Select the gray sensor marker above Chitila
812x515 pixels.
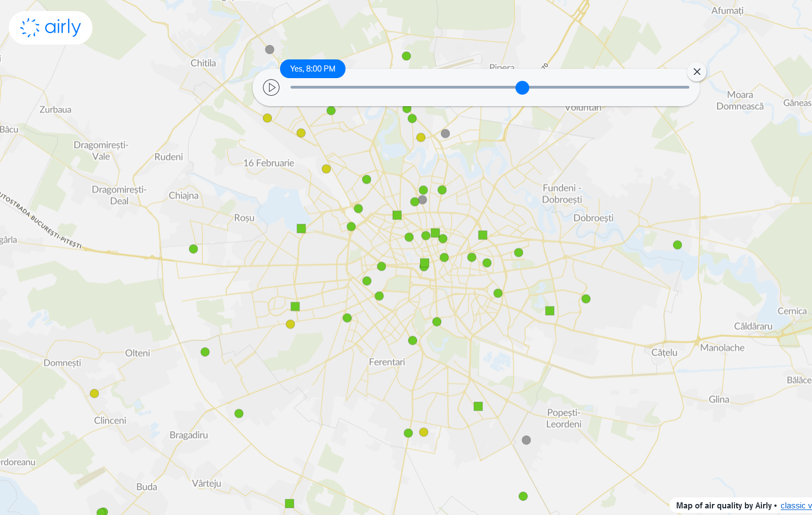(270, 50)
